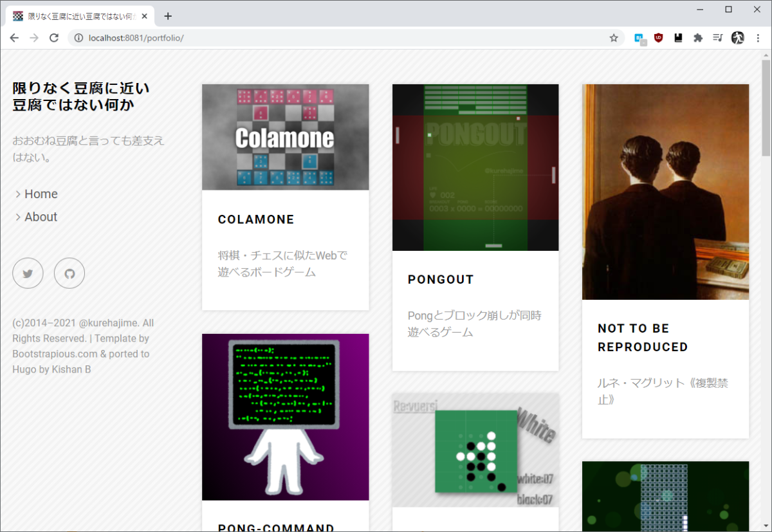772x532 pixels.
Task: Click the site title 限りなく豆腐に近い
Action: (x=81, y=96)
